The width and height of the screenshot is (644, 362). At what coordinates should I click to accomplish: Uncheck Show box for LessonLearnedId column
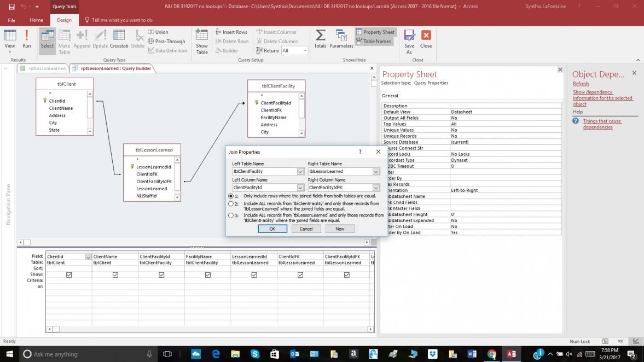point(254,275)
